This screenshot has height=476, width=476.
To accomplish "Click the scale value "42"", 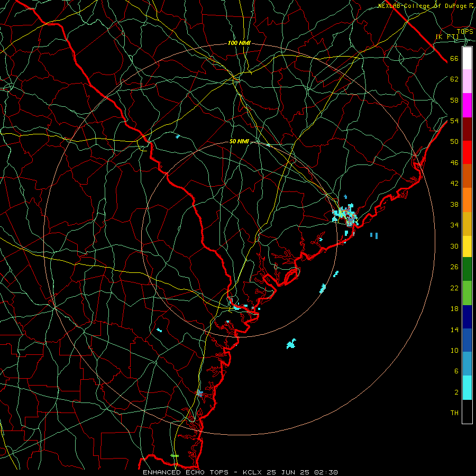I will [454, 184].
